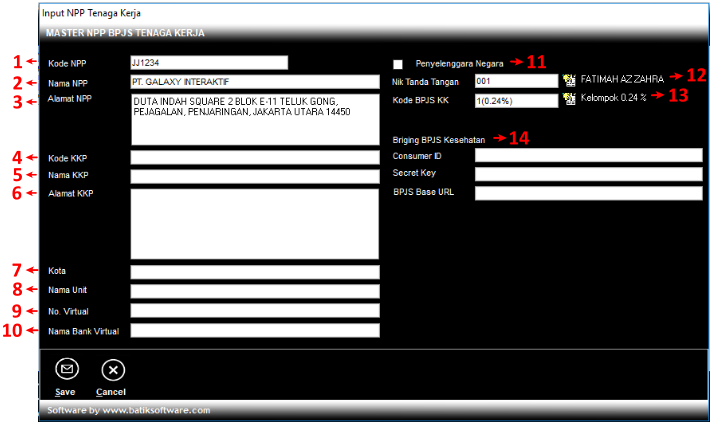
Task: Select the Nama NPP text field
Action: [255, 81]
